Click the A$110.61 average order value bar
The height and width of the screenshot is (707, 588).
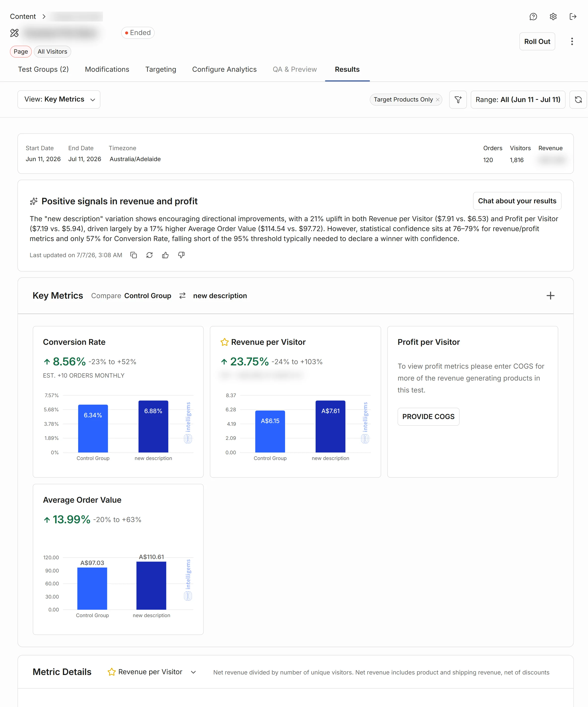pos(151,585)
